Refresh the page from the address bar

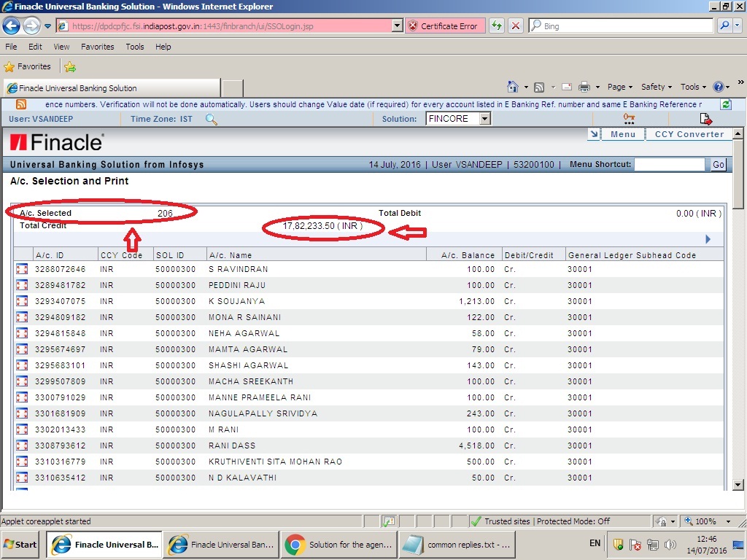tap(497, 26)
